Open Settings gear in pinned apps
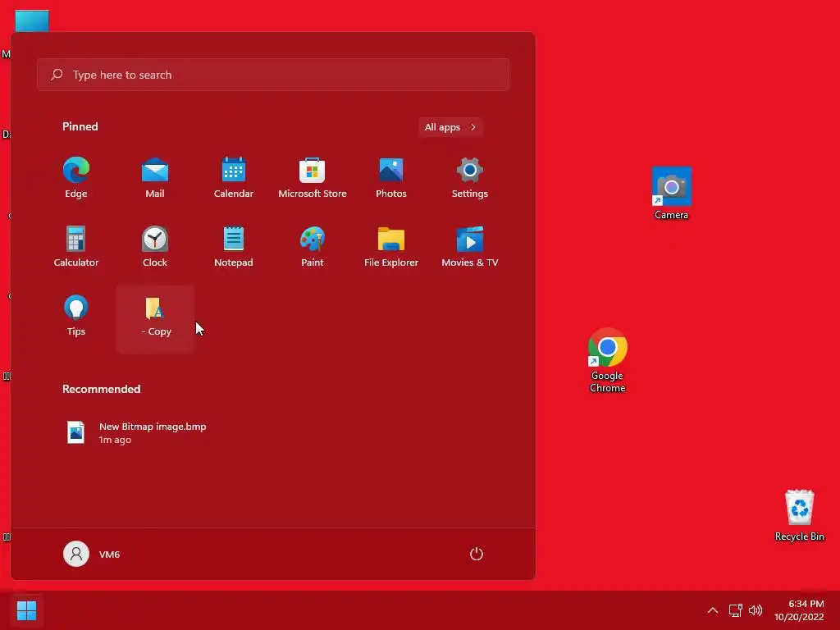The image size is (840, 630). pos(470,180)
